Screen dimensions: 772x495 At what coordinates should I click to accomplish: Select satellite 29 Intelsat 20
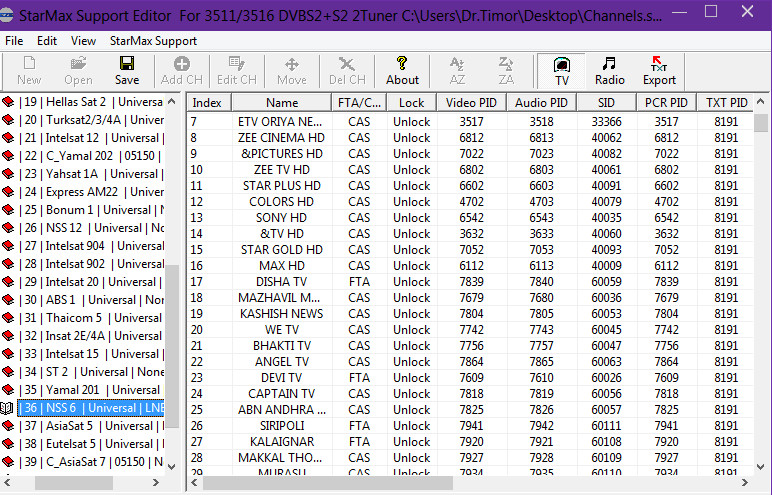91,282
